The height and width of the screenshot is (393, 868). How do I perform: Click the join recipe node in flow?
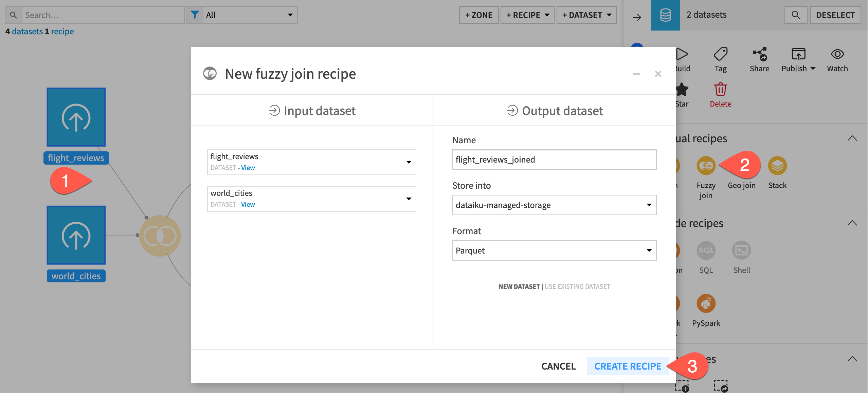click(x=160, y=236)
